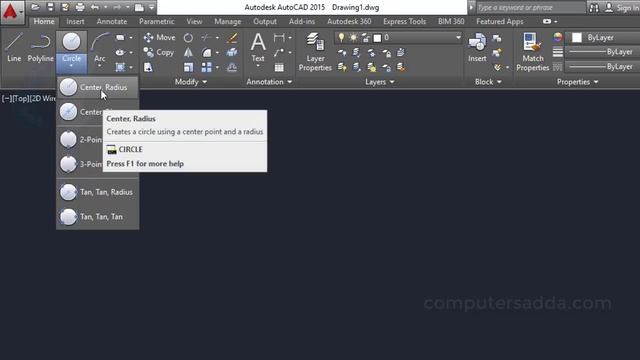Choose Center, Radius circle option

98,87
